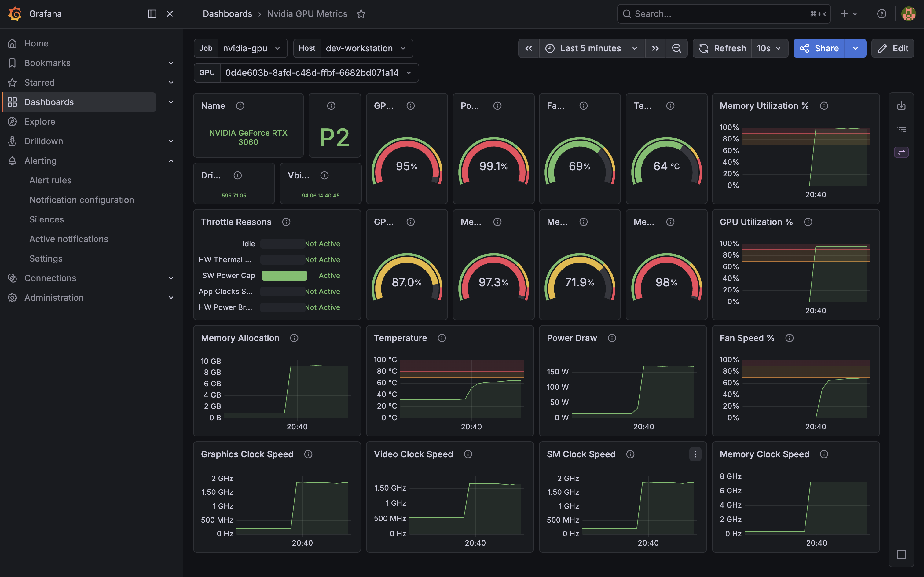Share the dashboard
The image size is (924, 577).
[x=819, y=48]
